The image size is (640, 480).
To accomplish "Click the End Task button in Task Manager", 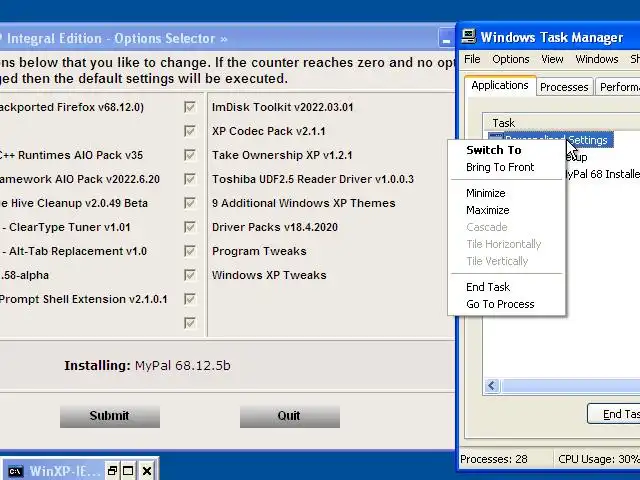I will click(613, 414).
